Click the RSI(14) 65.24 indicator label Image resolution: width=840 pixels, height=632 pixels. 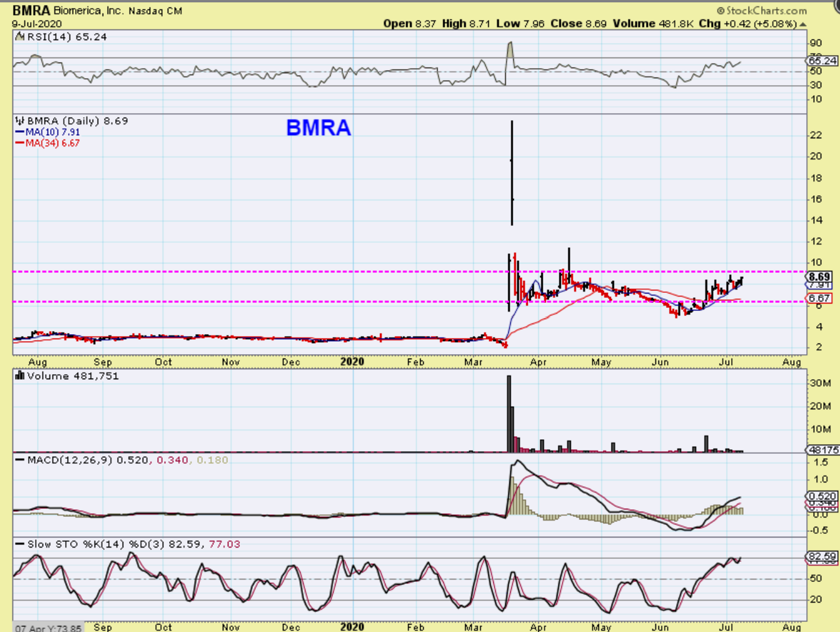click(66, 37)
